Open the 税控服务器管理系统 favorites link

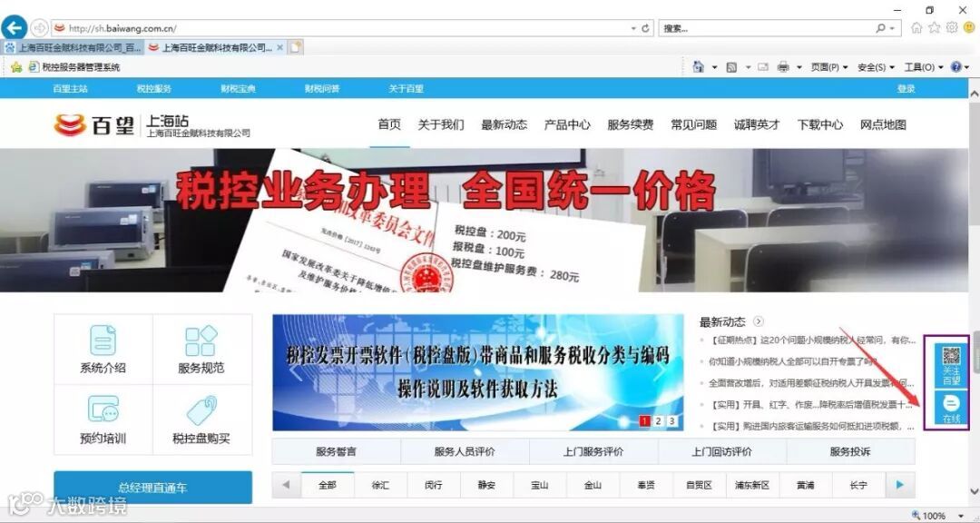click(74, 67)
